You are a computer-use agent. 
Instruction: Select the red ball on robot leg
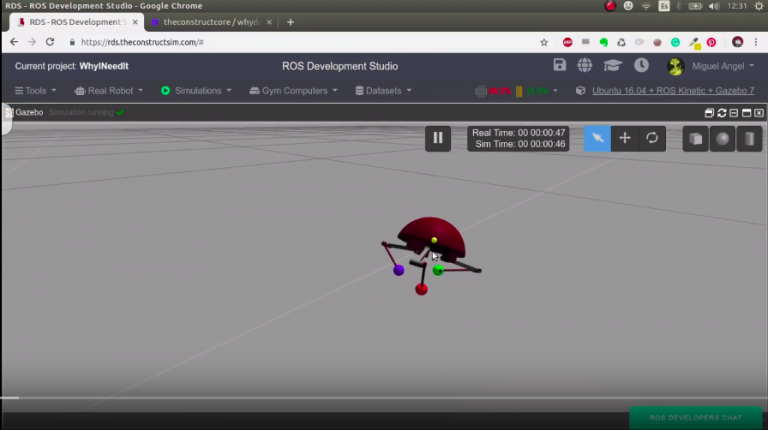tap(421, 289)
